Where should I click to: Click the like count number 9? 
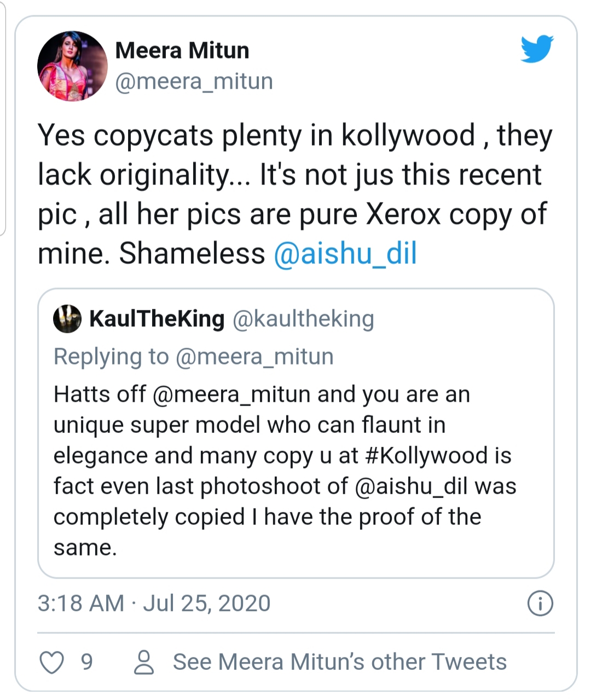point(87,662)
